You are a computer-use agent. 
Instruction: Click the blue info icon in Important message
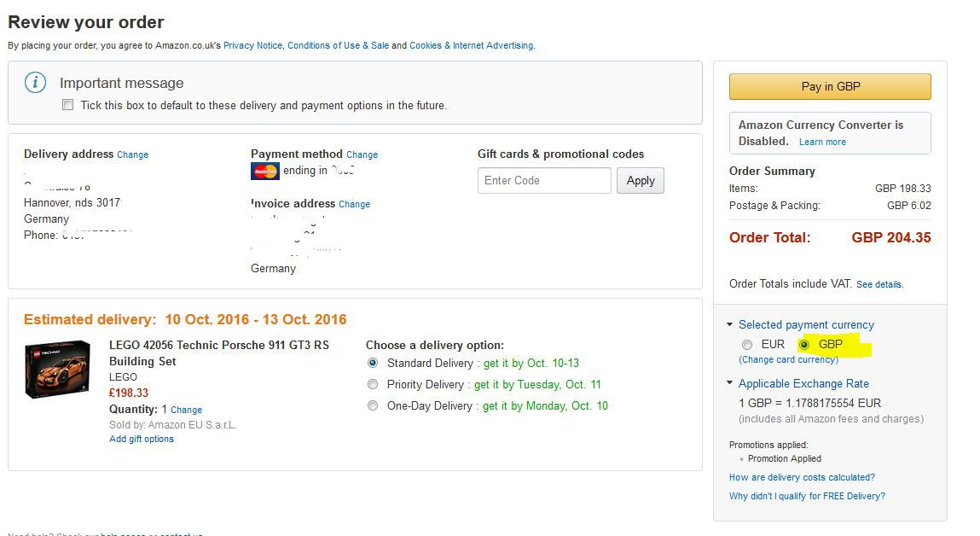point(35,83)
